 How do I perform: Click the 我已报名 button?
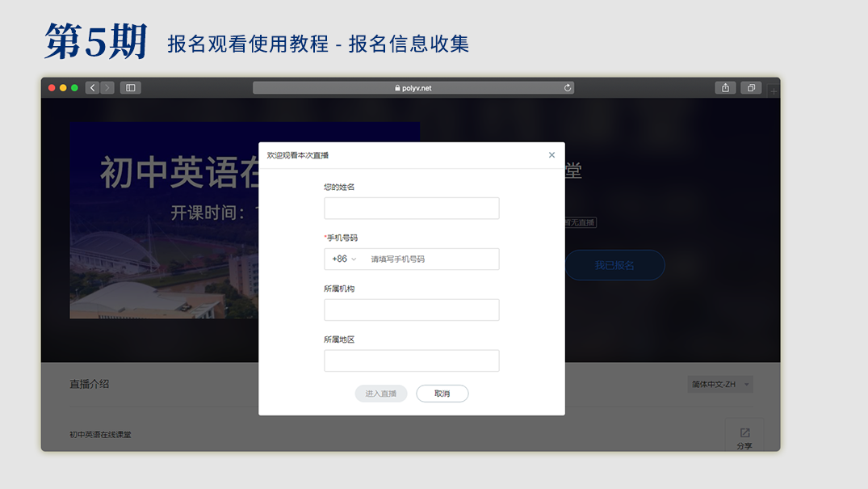pyautogui.click(x=614, y=265)
